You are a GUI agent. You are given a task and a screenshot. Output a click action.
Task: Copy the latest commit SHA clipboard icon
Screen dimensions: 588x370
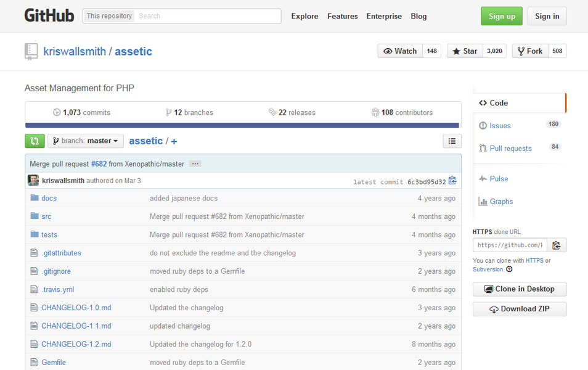click(x=452, y=181)
